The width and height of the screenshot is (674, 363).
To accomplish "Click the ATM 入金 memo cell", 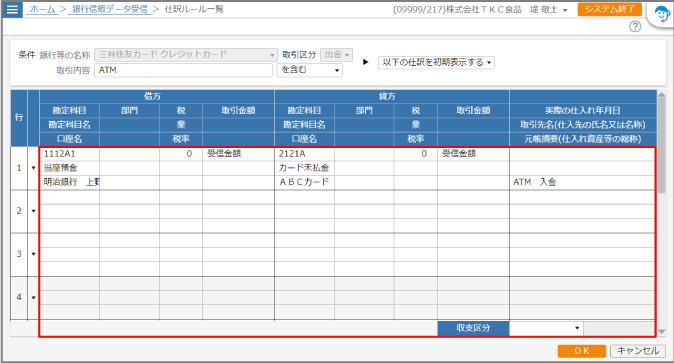I will click(x=582, y=182).
